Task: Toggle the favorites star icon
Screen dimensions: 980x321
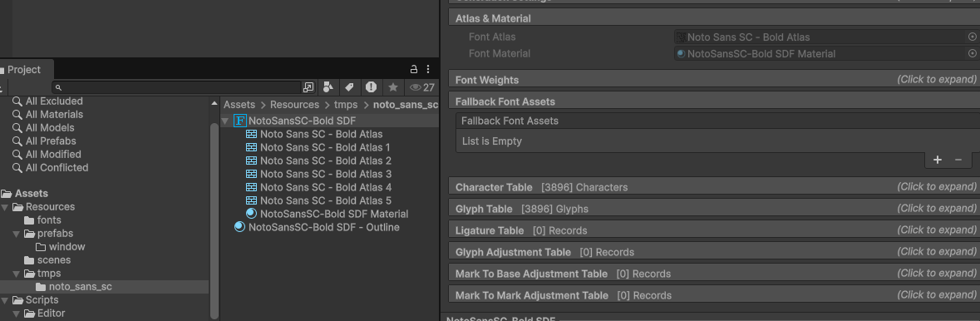Action: tap(392, 87)
